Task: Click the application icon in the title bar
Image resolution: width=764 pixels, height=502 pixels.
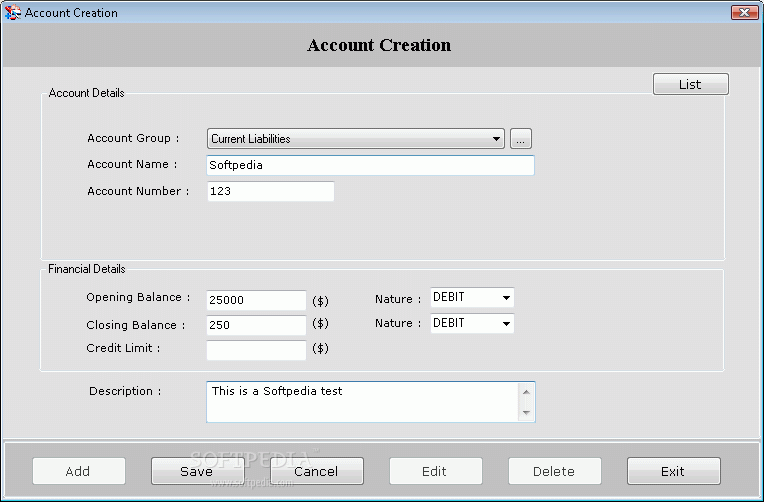Action: click(13, 12)
